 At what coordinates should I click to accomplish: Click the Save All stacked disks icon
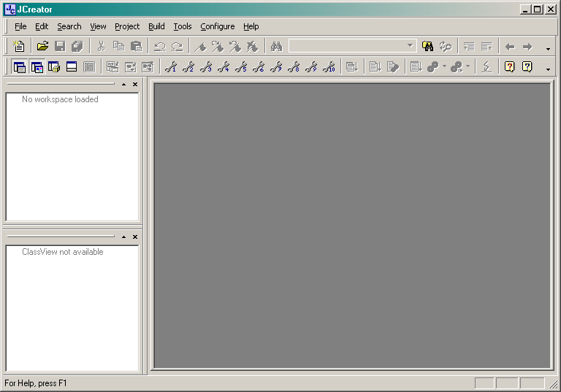(x=77, y=47)
